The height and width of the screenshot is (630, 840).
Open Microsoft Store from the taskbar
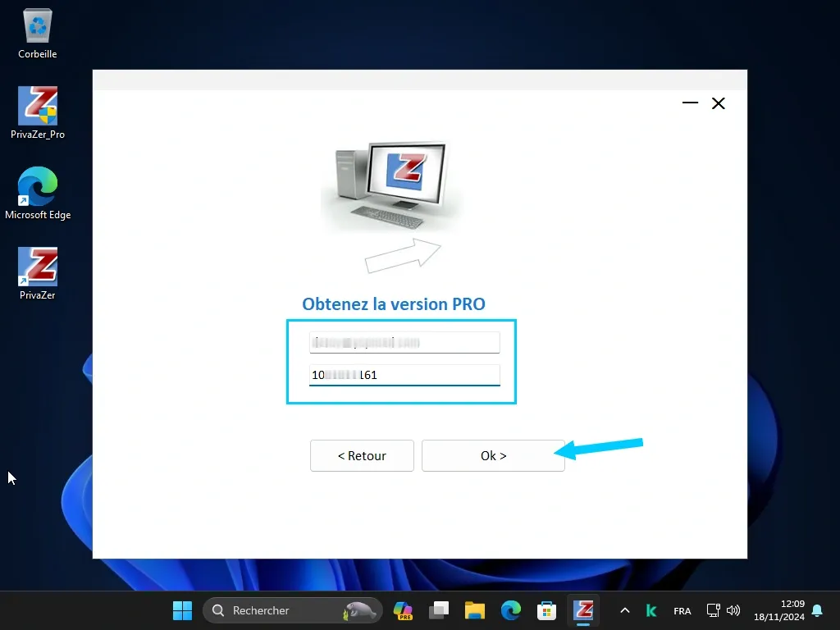coord(546,610)
